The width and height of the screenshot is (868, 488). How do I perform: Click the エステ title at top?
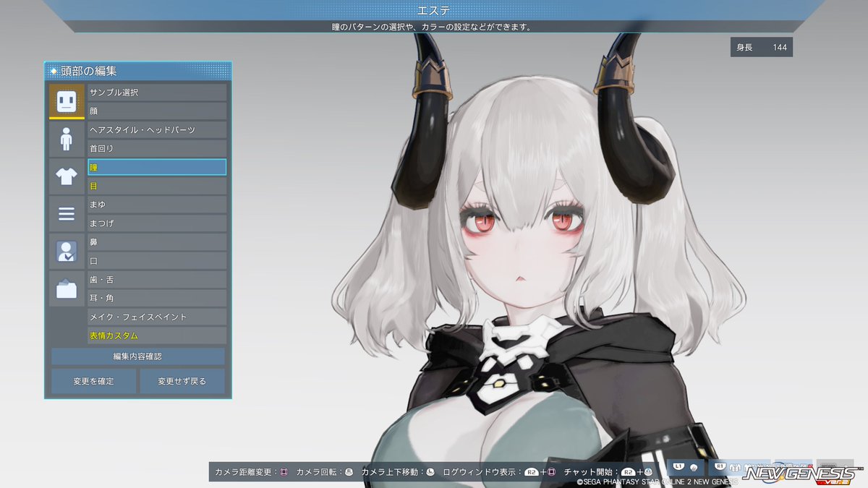pyautogui.click(x=434, y=10)
